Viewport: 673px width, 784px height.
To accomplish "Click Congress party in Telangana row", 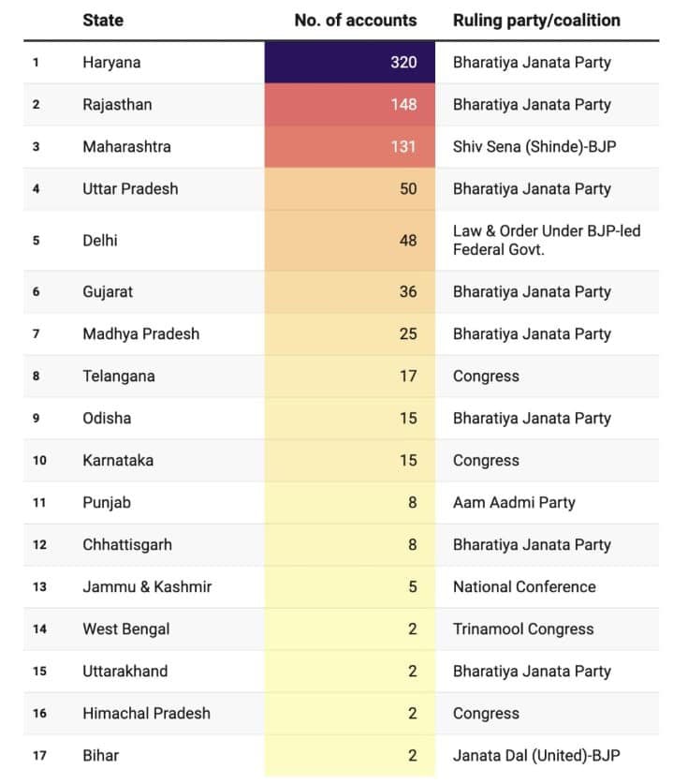I will click(x=486, y=377).
